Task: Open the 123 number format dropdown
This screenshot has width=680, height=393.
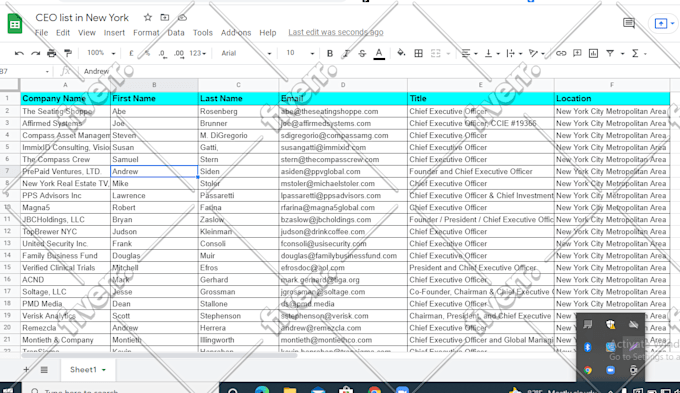Action: tap(198, 53)
